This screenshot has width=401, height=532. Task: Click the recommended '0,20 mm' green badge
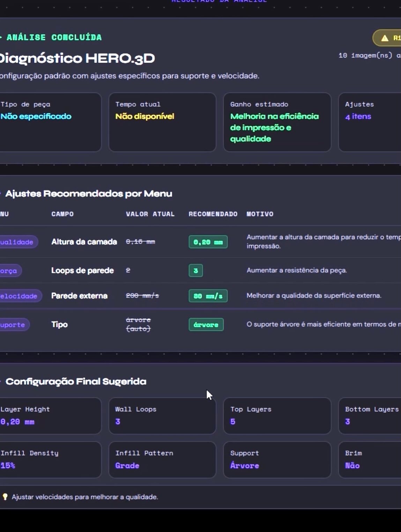click(x=208, y=242)
